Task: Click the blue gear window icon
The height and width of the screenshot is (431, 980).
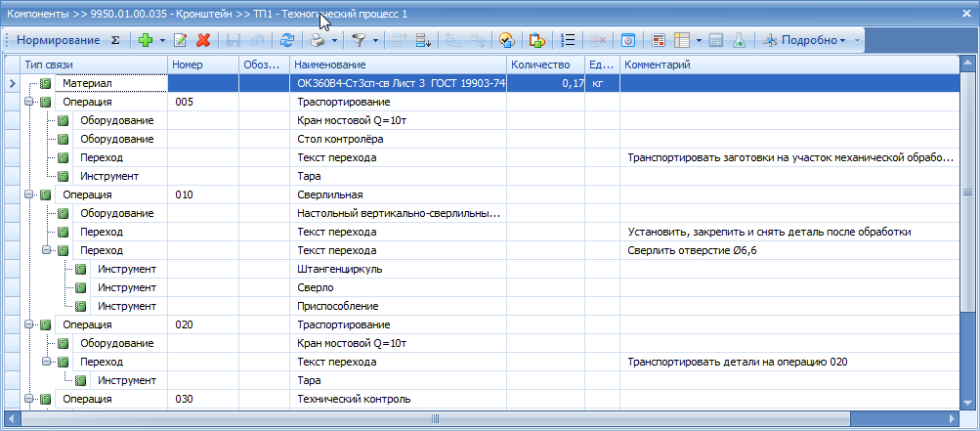Action: [628, 40]
